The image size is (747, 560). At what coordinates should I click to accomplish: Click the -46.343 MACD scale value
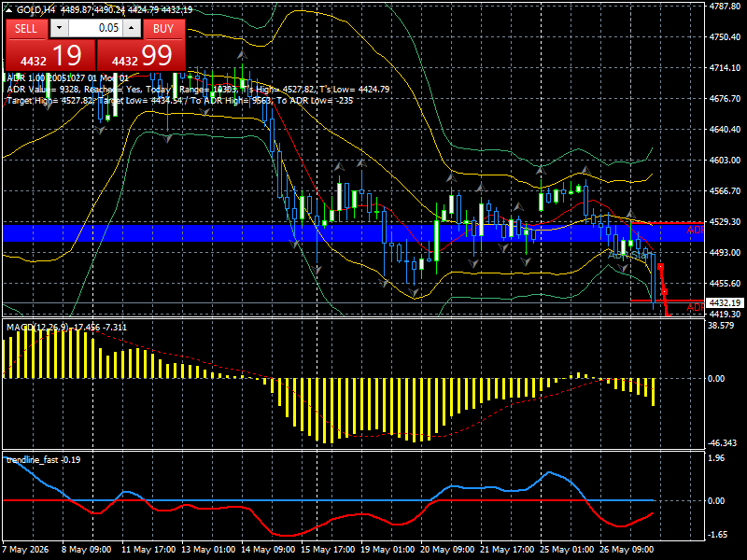click(723, 442)
